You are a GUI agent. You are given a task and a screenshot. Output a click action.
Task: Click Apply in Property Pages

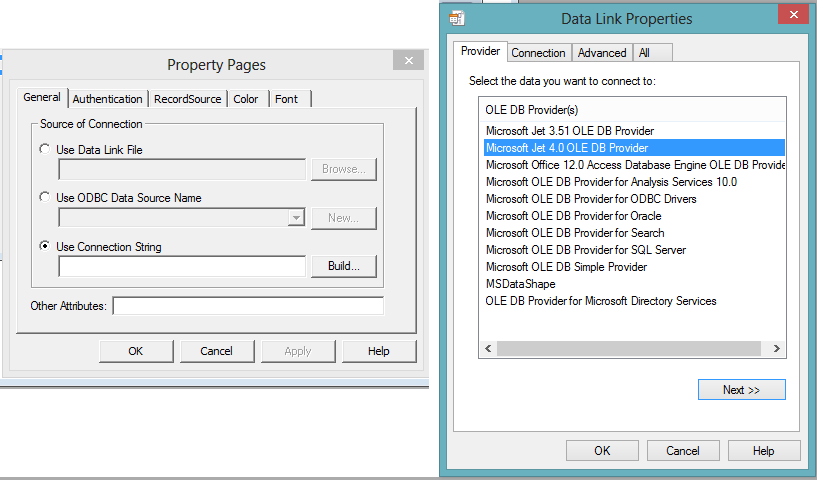pyautogui.click(x=298, y=351)
